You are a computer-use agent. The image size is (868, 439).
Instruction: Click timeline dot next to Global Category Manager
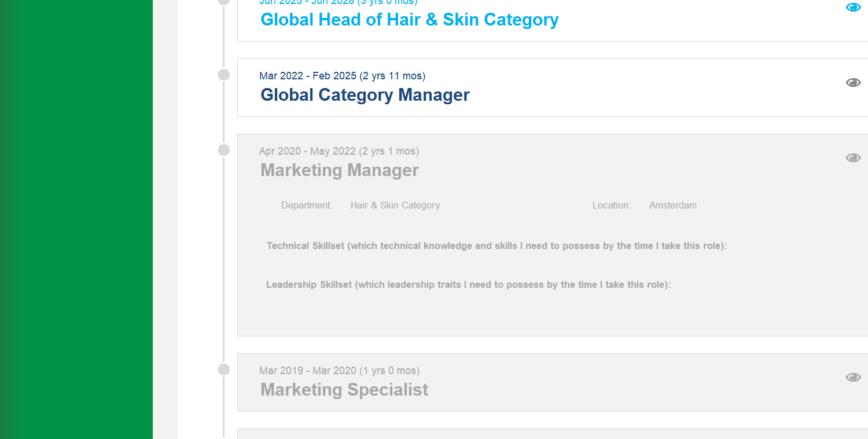tap(224, 75)
